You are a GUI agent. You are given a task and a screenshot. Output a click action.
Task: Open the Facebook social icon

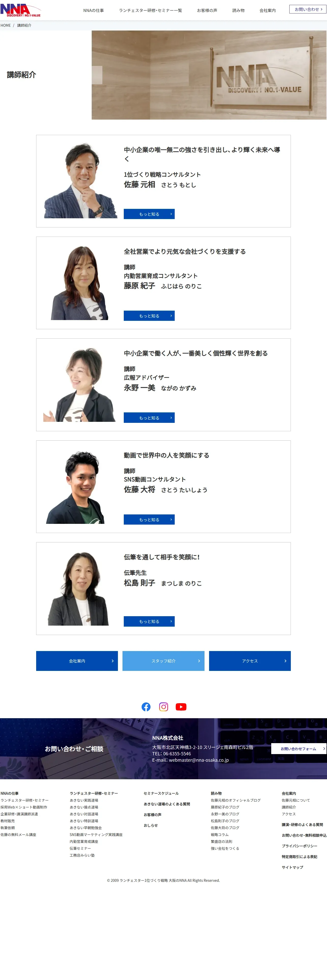[146, 707]
